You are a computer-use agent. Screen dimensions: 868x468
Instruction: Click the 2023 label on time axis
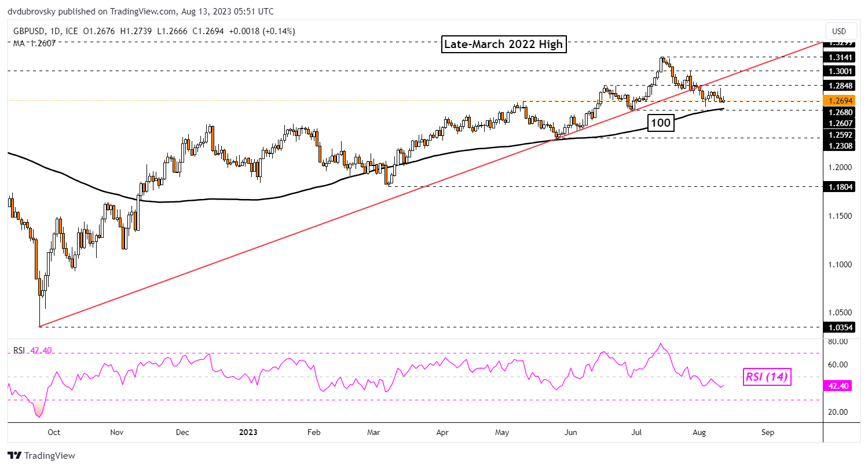[248, 432]
